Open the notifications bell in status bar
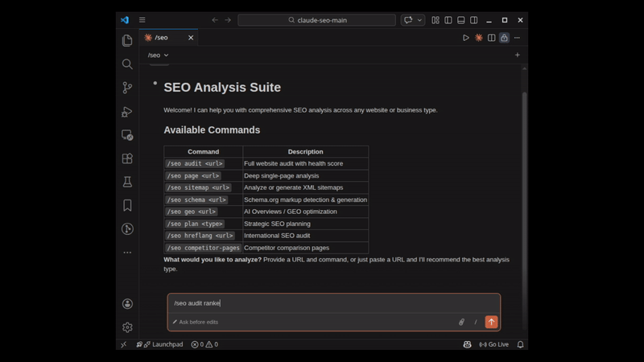The image size is (644, 362). pyautogui.click(x=520, y=344)
